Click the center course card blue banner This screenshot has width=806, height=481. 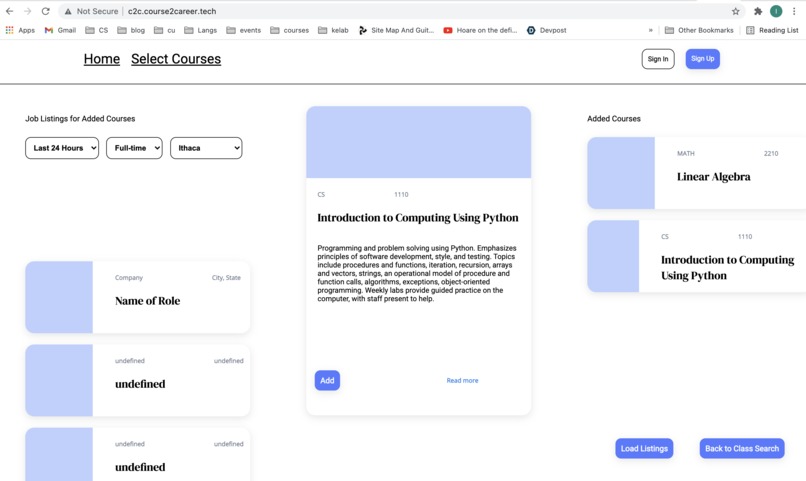pos(418,142)
